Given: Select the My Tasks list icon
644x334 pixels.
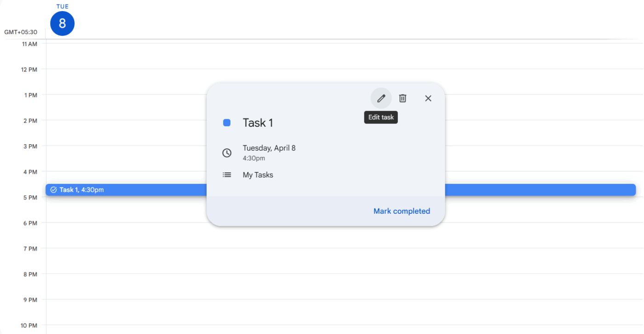Looking at the screenshot, I should click(x=227, y=175).
